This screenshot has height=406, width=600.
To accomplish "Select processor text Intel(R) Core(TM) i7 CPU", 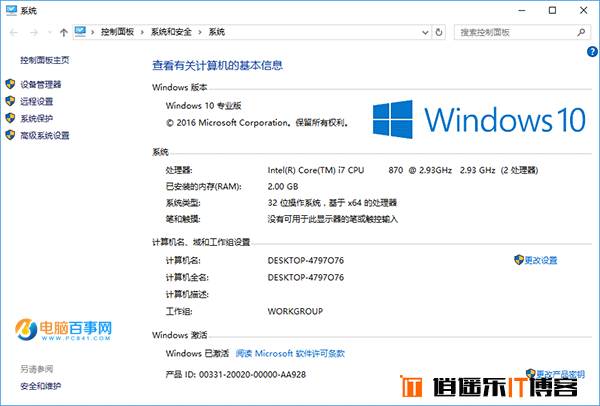I will [316, 170].
